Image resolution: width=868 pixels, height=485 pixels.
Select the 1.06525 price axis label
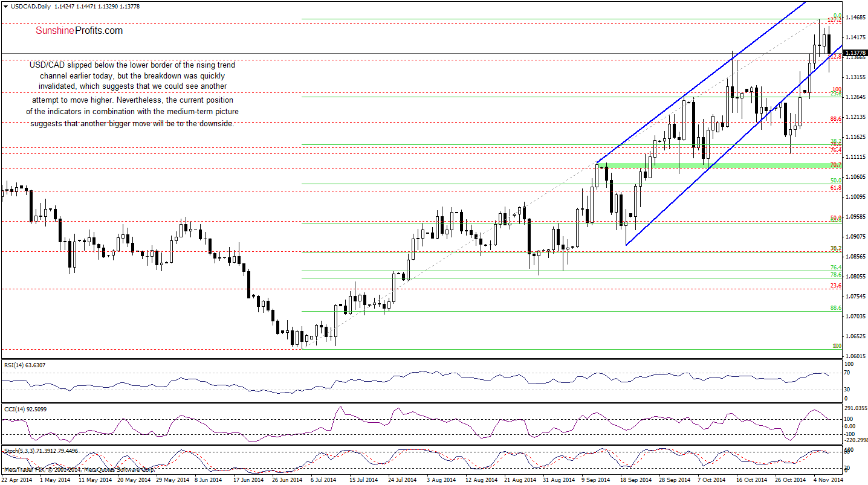856,336
